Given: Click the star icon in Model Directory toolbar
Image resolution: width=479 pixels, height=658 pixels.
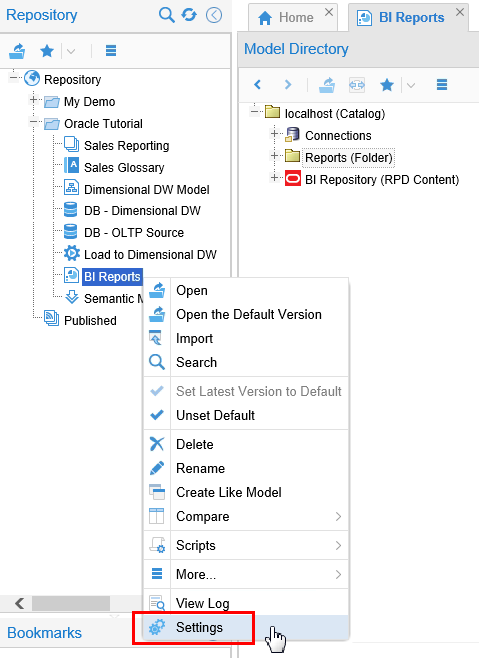Looking at the screenshot, I should 387,85.
